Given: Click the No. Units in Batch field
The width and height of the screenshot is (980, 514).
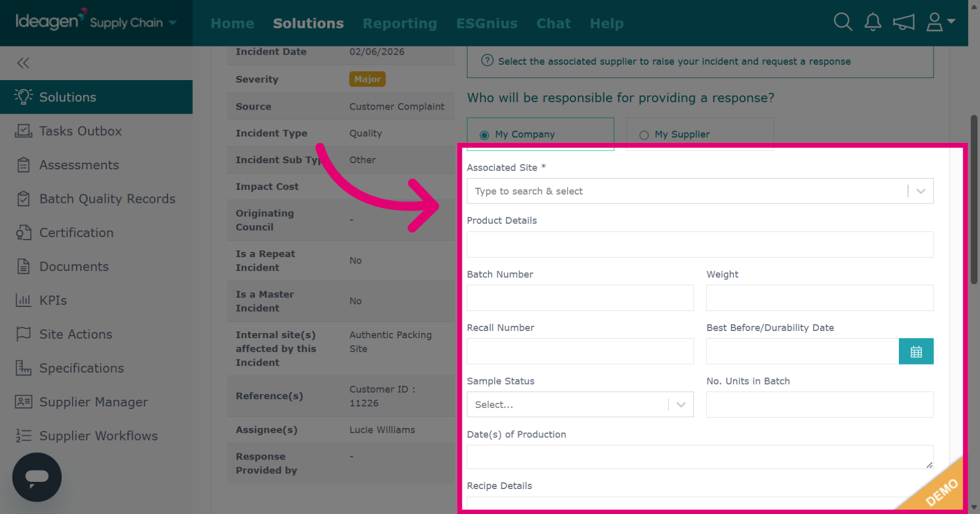Looking at the screenshot, I should coord(820,404).
